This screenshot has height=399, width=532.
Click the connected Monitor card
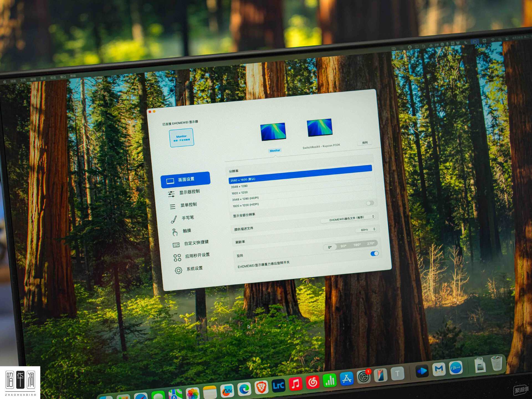pos(181,138)
